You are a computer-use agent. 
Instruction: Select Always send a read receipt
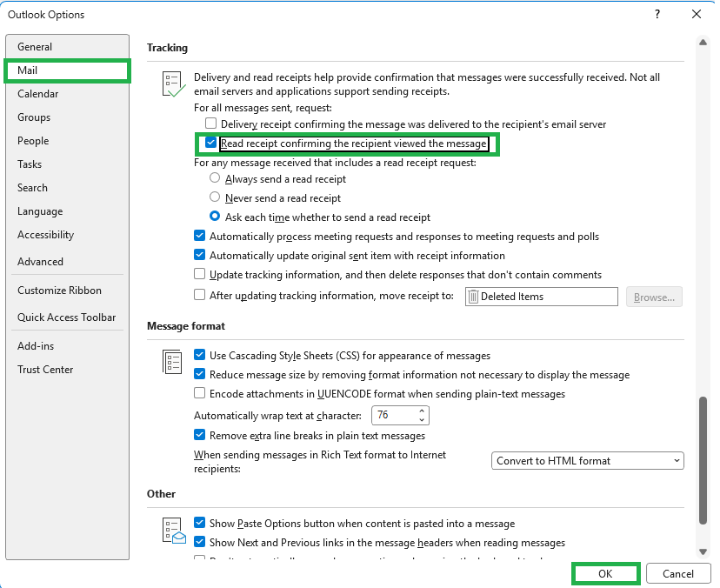215,177
